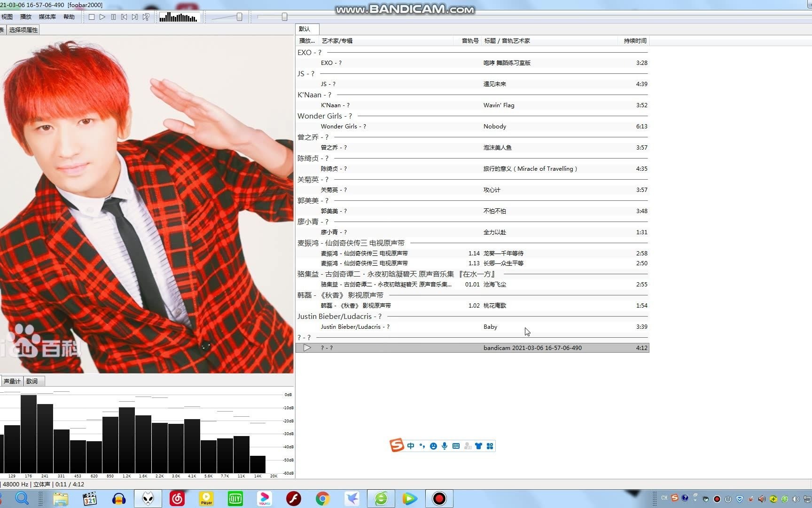Select the track 攻心计
The width and height of the screenshot is (812, 508).
pyautogui.click(x=473, y=190)
